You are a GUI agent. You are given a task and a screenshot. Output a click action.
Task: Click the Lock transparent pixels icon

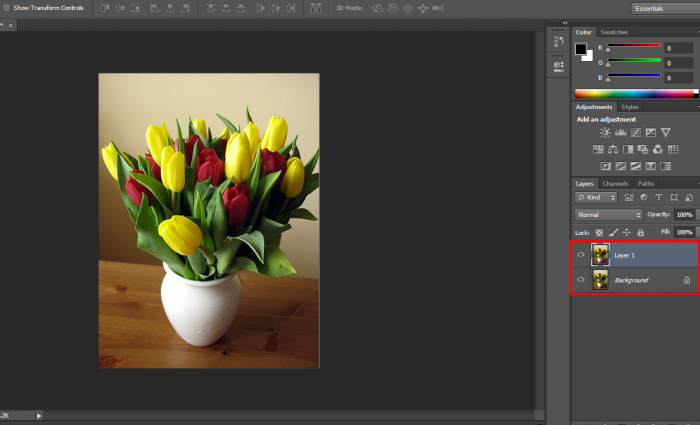[x=600, y=232]
